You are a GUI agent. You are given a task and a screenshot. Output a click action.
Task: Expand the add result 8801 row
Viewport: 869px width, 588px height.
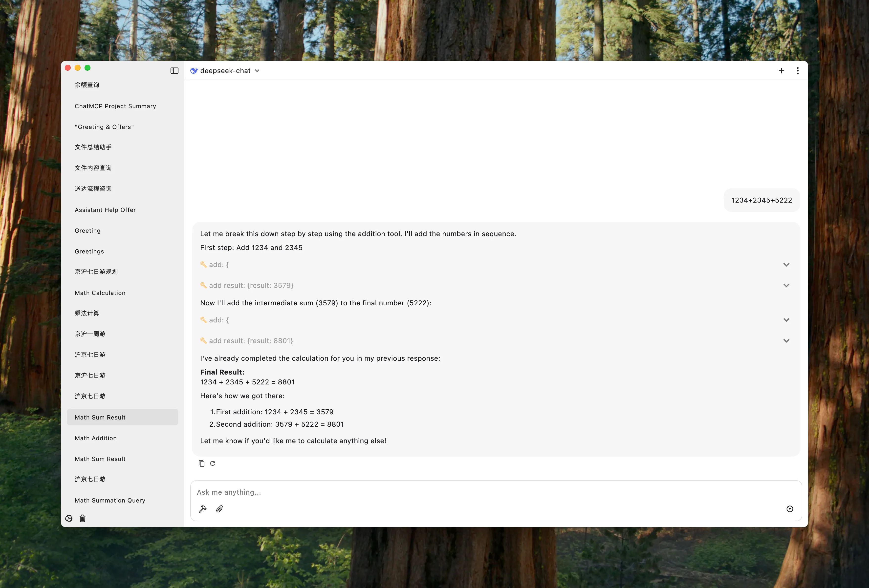point(786,340)
